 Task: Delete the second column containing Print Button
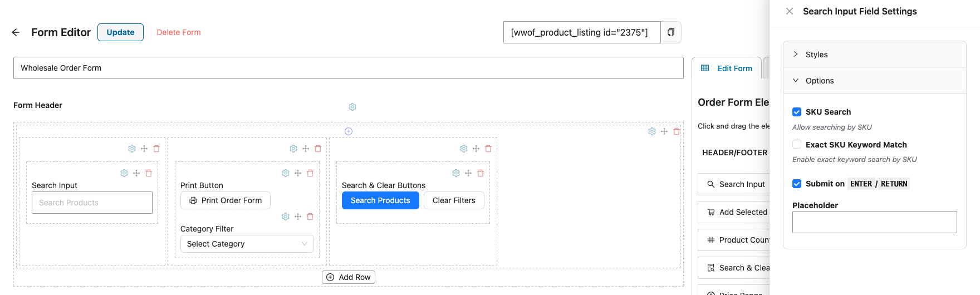click(x=318, y=149)
